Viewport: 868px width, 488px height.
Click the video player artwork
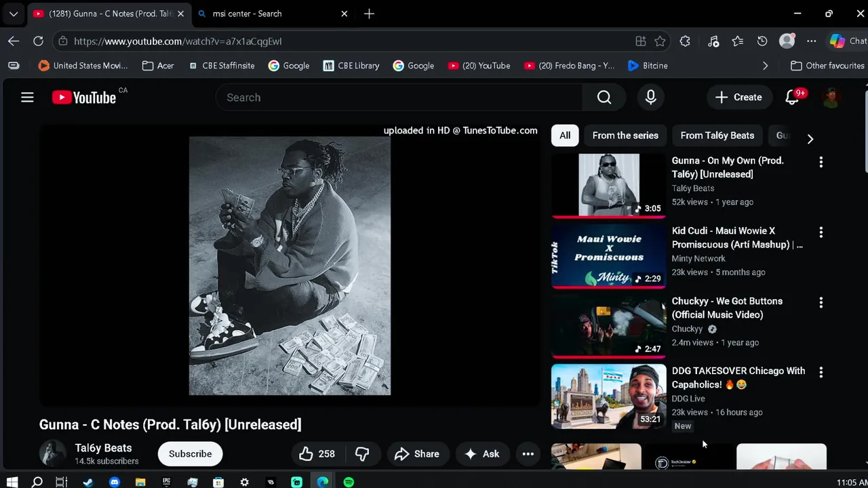pyautogui.click(x=290, y=266)
